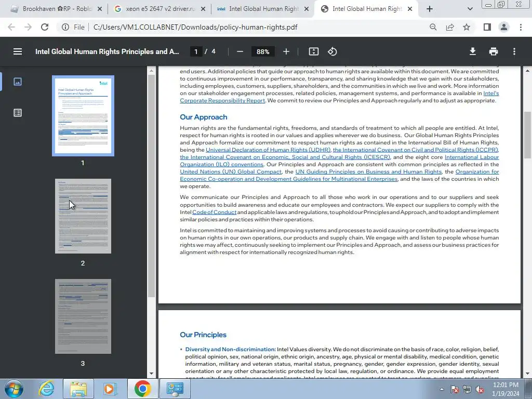The width and height of the screenshot is (532, 399).
Task: Open Intel's Corporate Responsibility Report link
Action: point(222,100)
